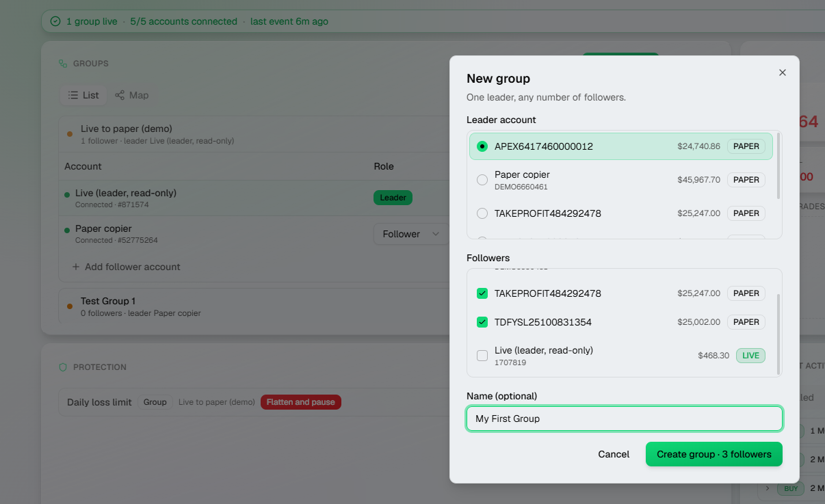Click the Followers list scrollbar
The height and width of the screenshot is (504, 825).
[x=778, y=335]
